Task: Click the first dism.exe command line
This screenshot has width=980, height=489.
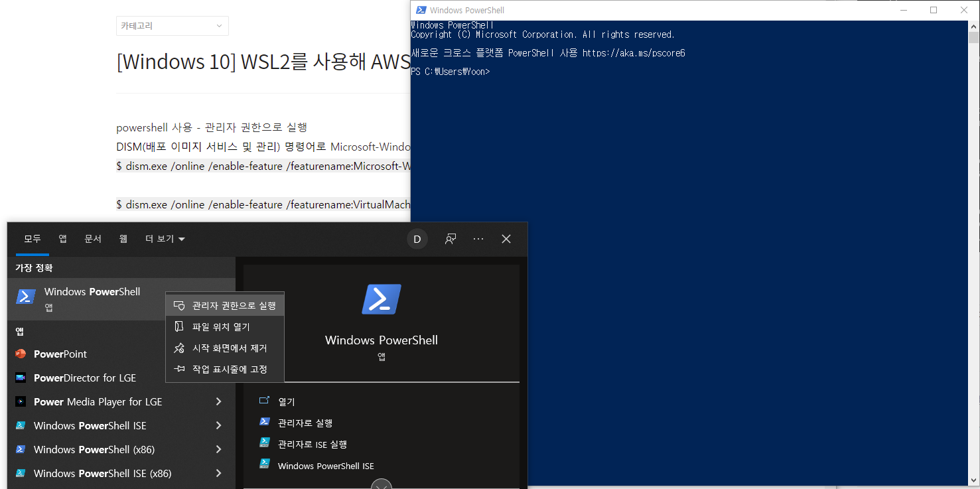Action: 263,166
